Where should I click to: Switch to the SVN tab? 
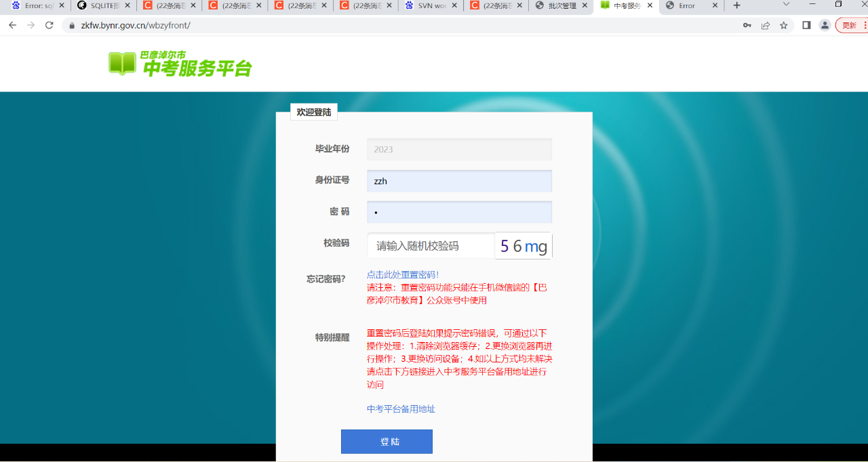429,5
